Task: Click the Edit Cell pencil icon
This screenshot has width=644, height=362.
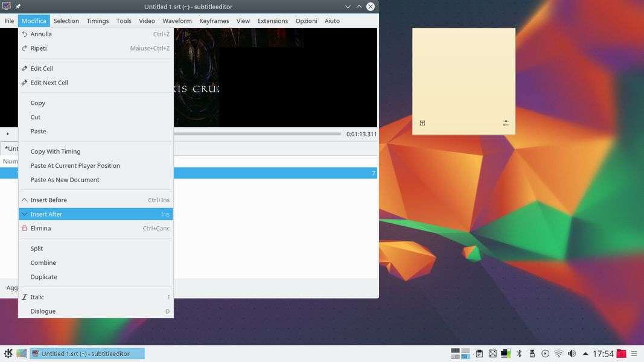Action: pyautogui.click(x=24, y=69)
